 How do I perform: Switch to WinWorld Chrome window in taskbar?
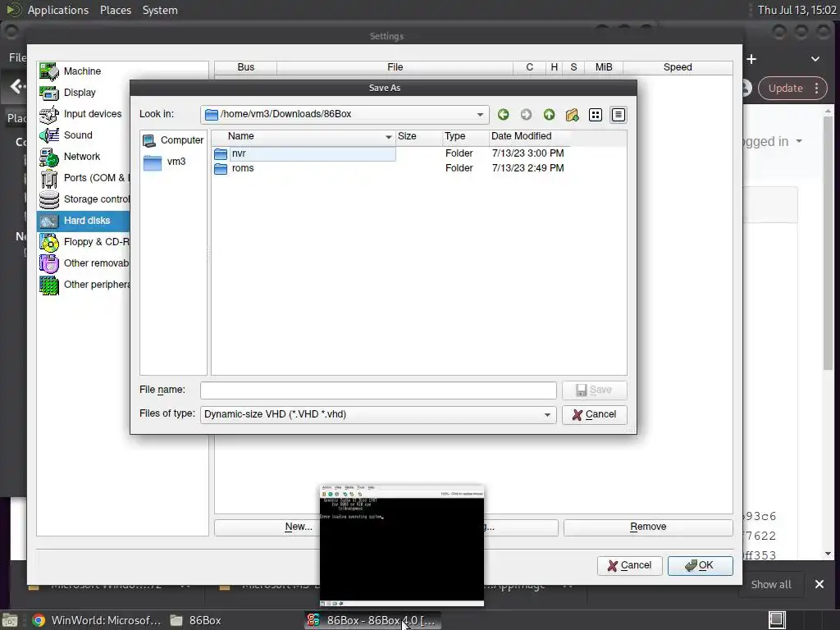pos(97,620)
